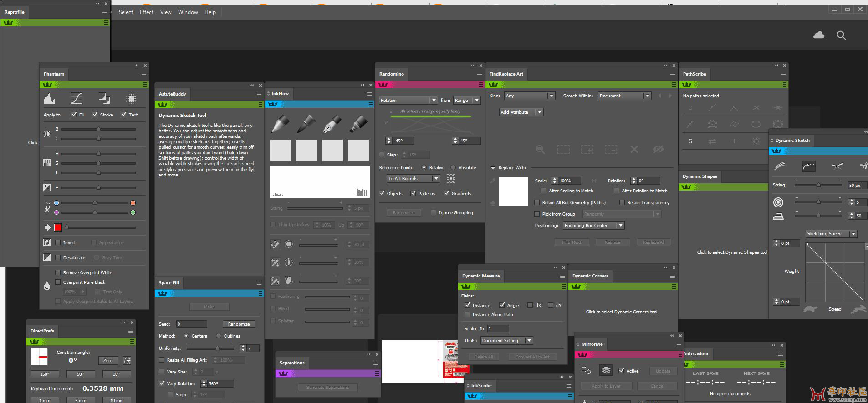Click the constrain angle widget in DirectPrefs
Image resolution: width=868 pixels, height=403 pixels.
click(39, 357)
